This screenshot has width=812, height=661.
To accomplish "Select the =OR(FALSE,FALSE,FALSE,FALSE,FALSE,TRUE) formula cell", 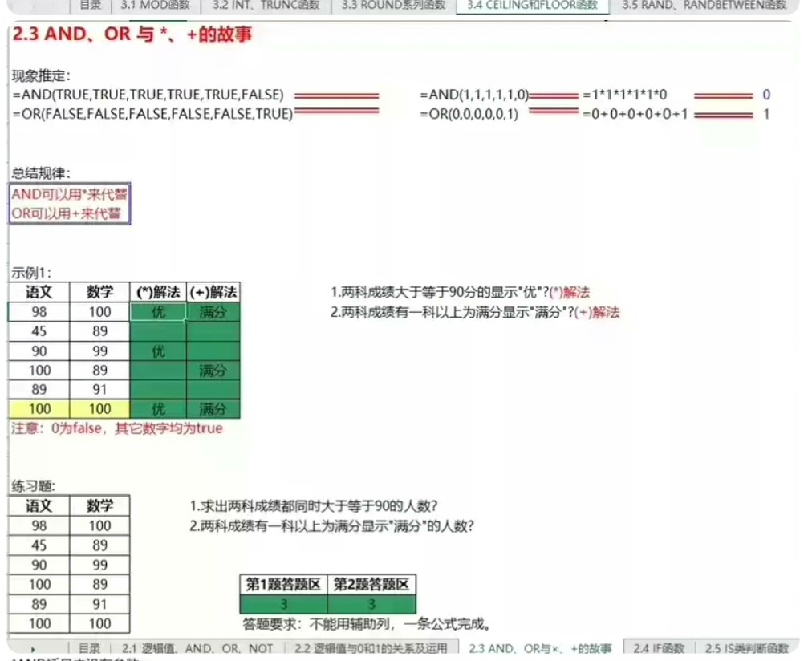I will pos(152,114).
